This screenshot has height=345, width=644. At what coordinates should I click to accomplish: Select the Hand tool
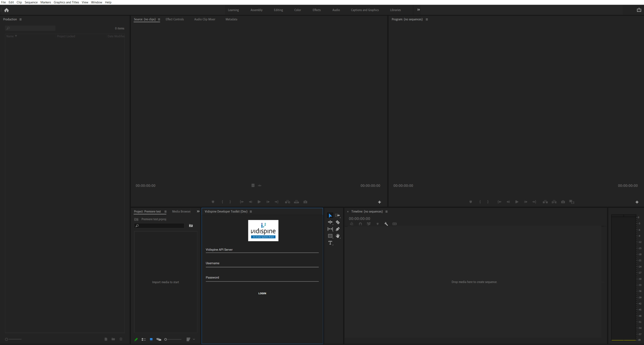point(338,236)
